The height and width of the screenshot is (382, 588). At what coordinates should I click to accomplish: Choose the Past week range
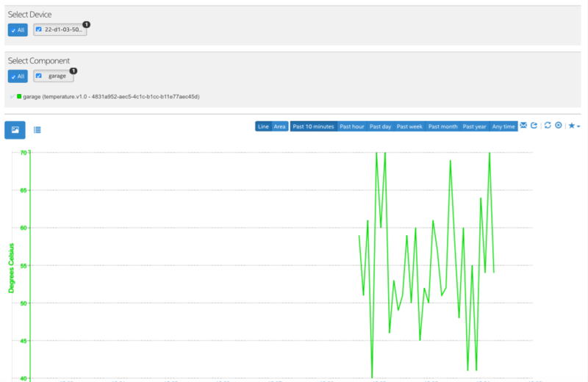pos(409,126)
